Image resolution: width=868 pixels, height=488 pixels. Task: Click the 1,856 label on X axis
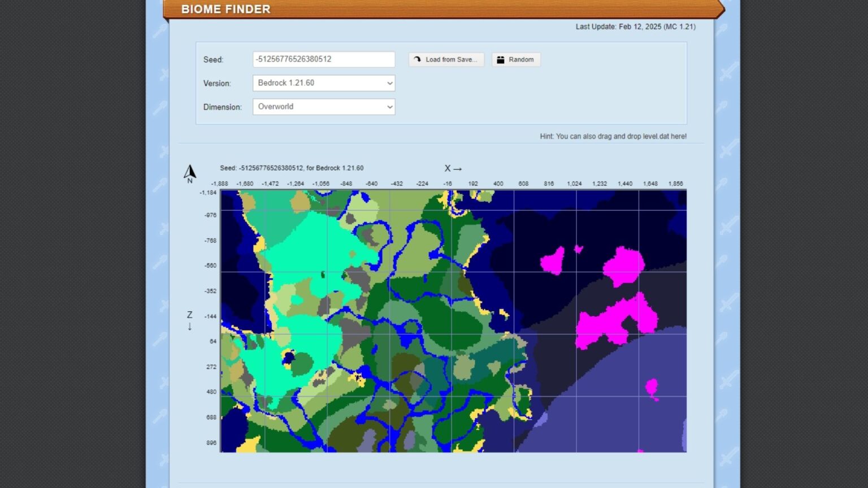tap(675, 184)
